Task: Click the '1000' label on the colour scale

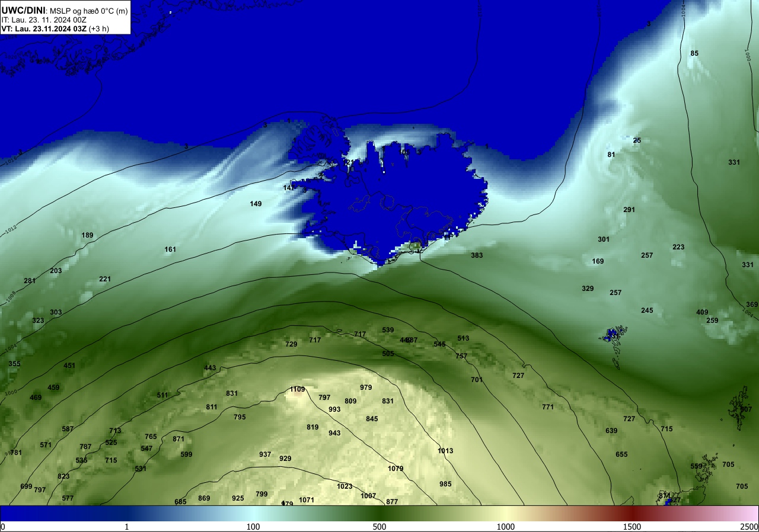Action: 506,527
